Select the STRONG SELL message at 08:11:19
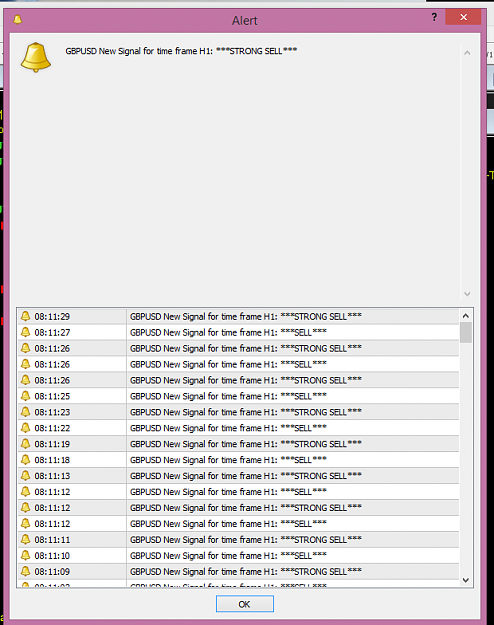Image resolution: width=494 pixels, height=625 pixels. click(x=293, y=444)
